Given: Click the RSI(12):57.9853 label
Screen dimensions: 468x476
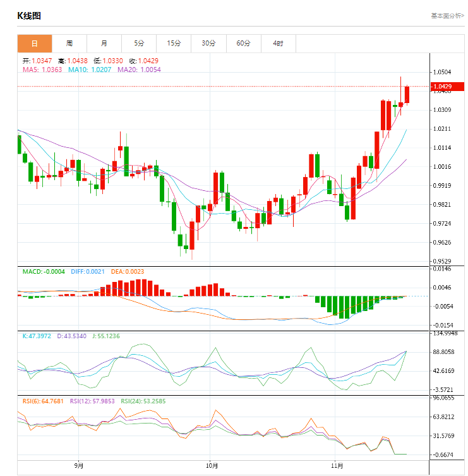Looking at the screenshot, I should [92, 401].
